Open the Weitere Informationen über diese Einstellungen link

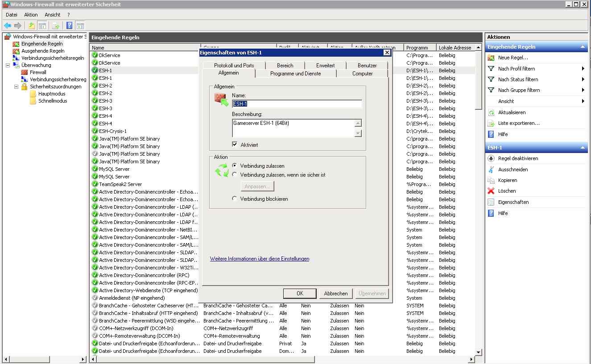[259, 259]
